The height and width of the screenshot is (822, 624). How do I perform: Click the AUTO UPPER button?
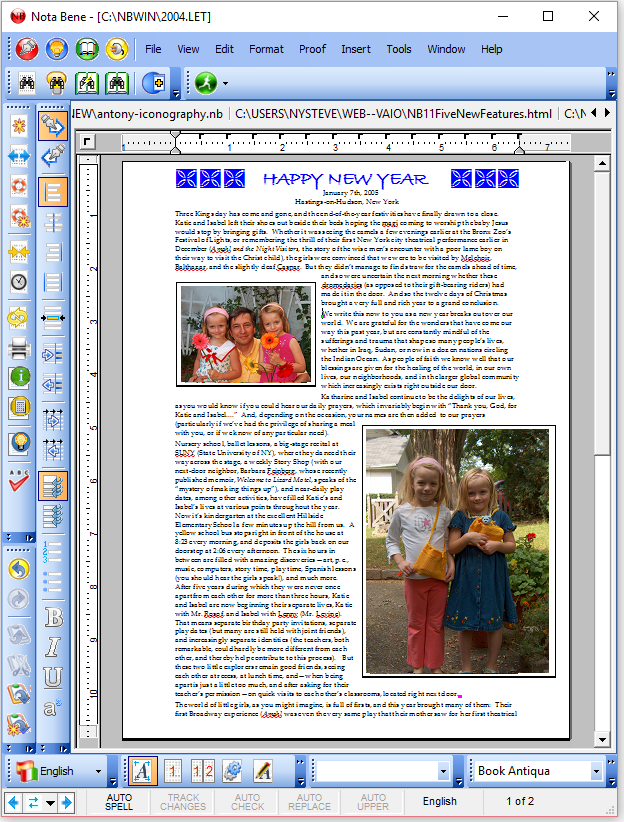(x=373, y=802)
